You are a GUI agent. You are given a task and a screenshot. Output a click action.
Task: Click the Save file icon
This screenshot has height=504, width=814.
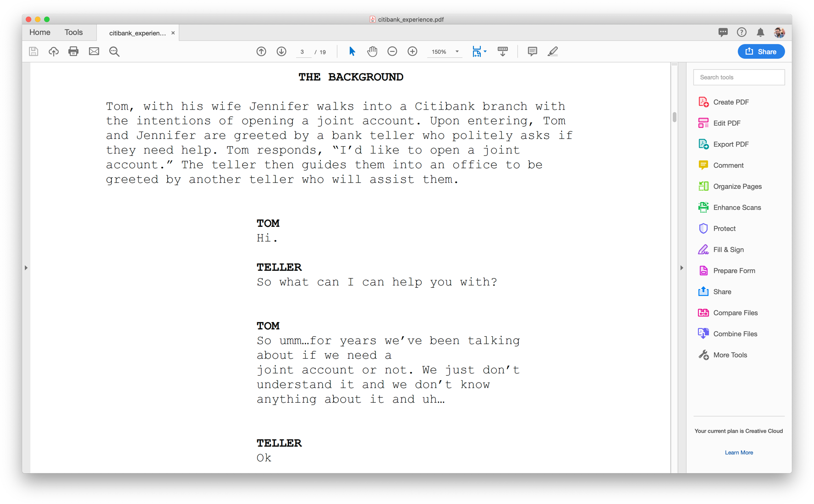[33, 51]
